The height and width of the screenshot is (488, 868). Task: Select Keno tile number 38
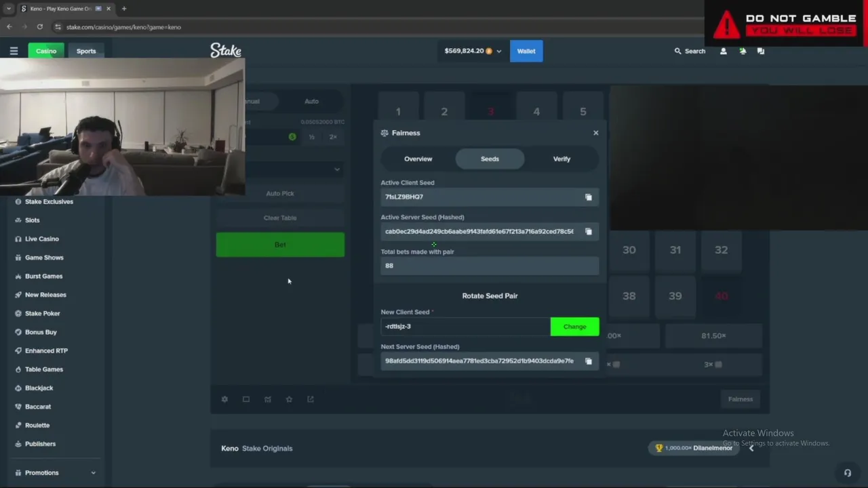point(629,296)
